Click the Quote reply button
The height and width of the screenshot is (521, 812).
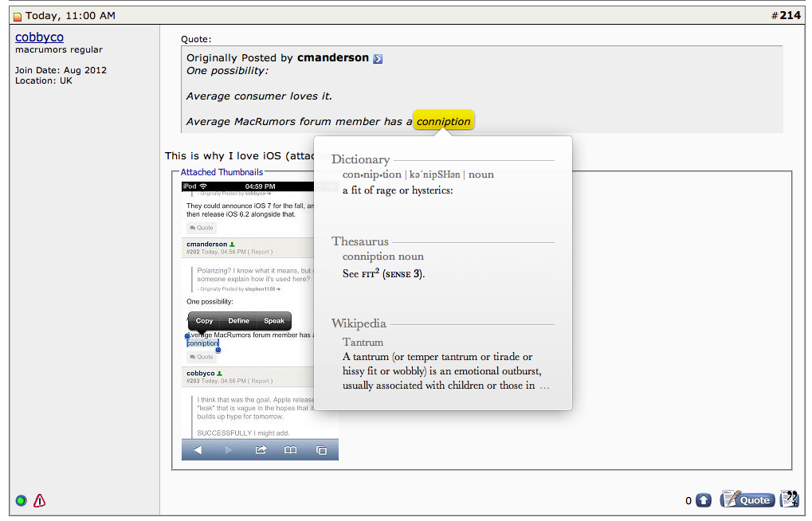(x=747, y=499)
